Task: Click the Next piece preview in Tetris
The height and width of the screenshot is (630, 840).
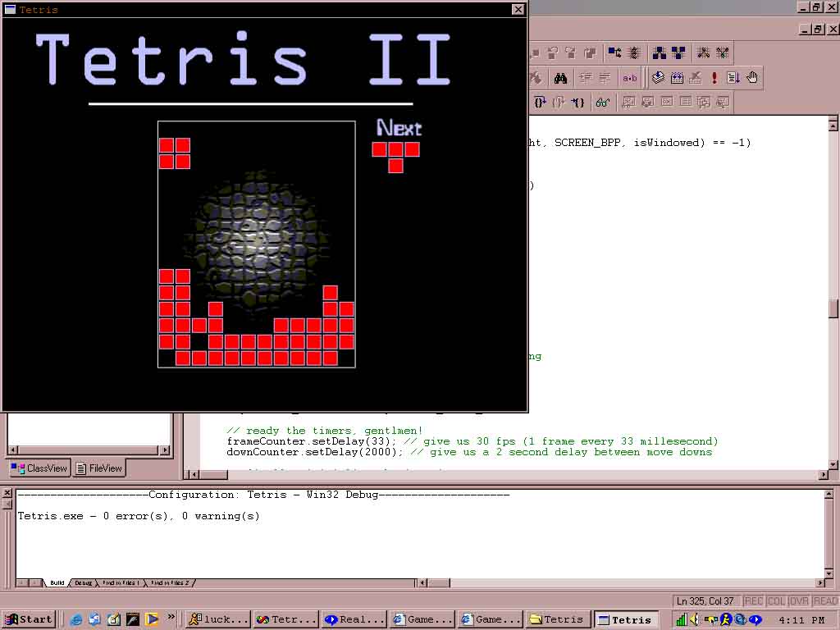Action: [x=396, y=157]
